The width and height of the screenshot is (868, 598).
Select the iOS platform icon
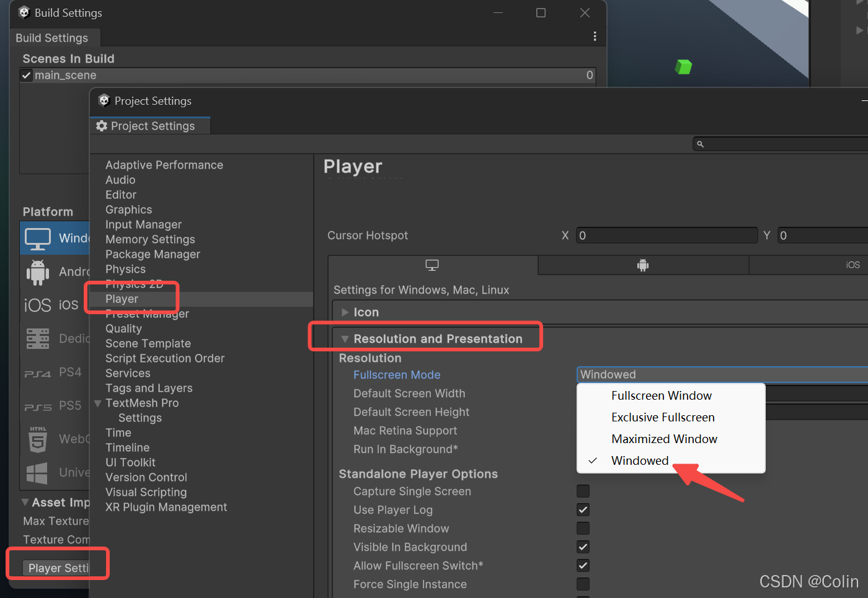[x=38, y=305]
